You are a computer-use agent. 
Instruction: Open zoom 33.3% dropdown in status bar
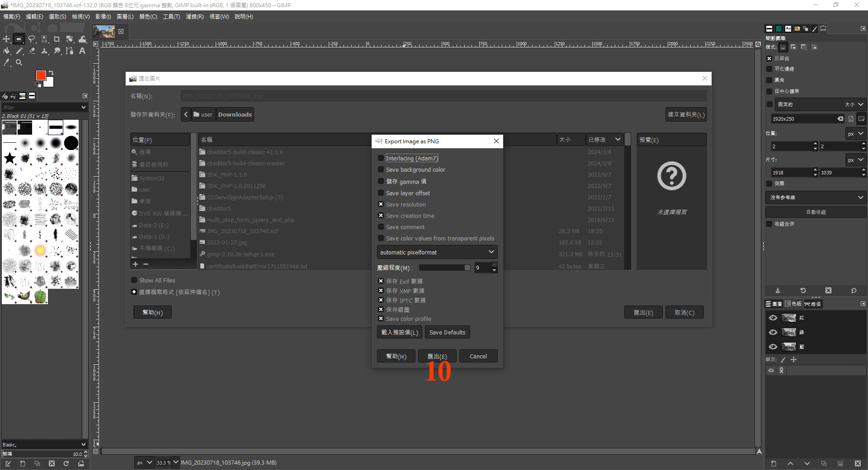pos(176,462)
